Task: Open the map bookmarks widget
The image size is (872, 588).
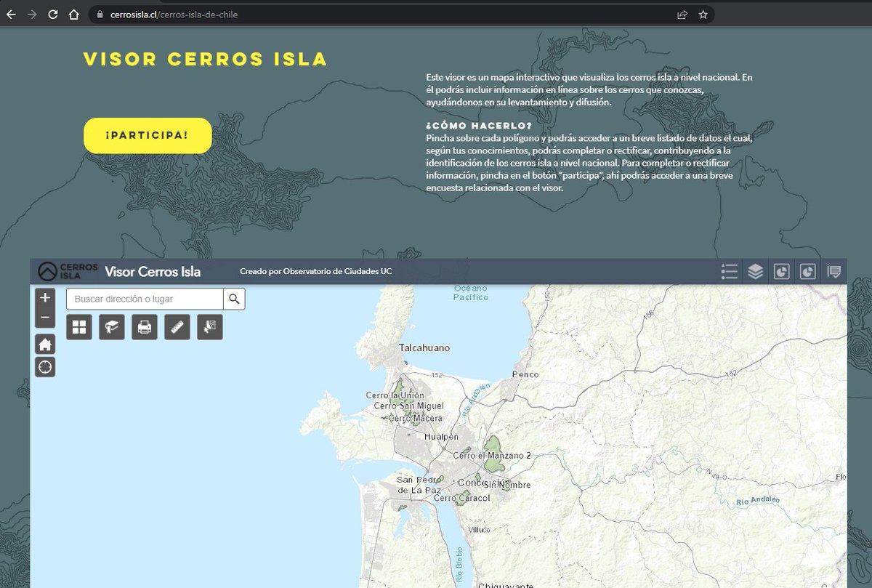Action: (x=112, y=327)
